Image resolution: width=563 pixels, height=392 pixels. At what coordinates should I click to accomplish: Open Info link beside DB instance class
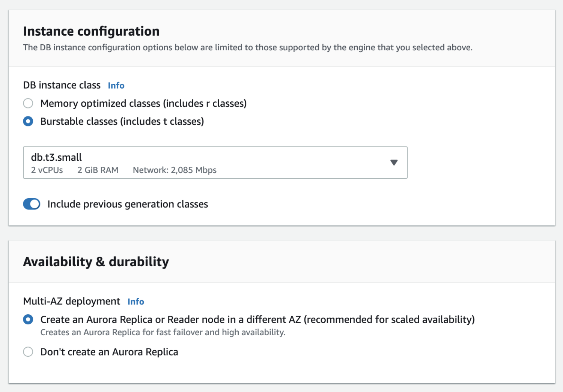point(116,86)
